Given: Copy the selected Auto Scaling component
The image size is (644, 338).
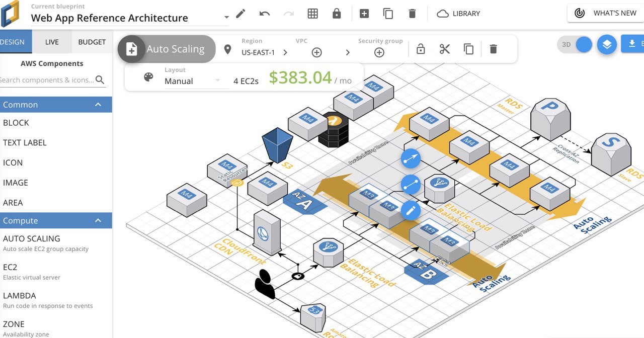Looking at the screenshot, I should [469, 49].
